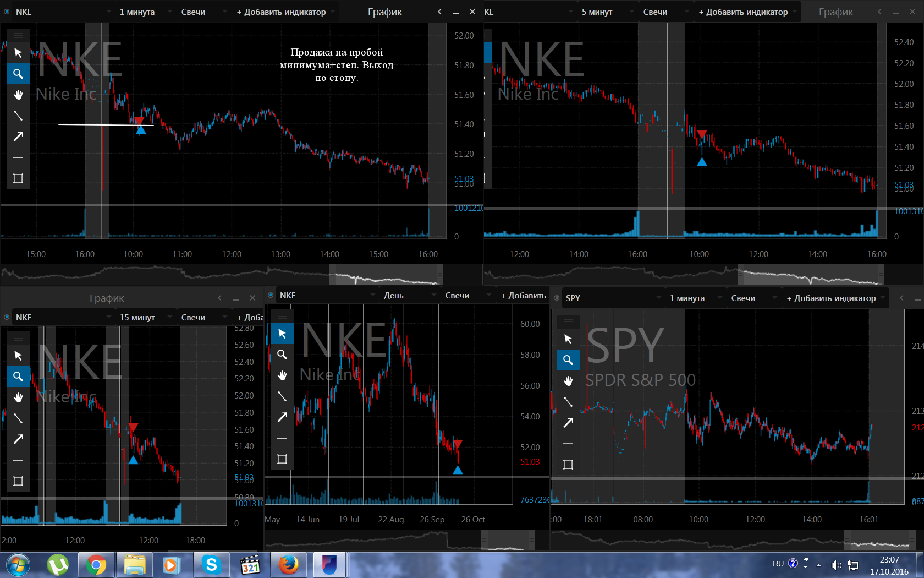Image resolution: width=924 pixels, height=578 pixels.
Task: Choose the rectangle tool in NKE 1-minute chart
Action: pyautogui.click(x=18, y=178)
